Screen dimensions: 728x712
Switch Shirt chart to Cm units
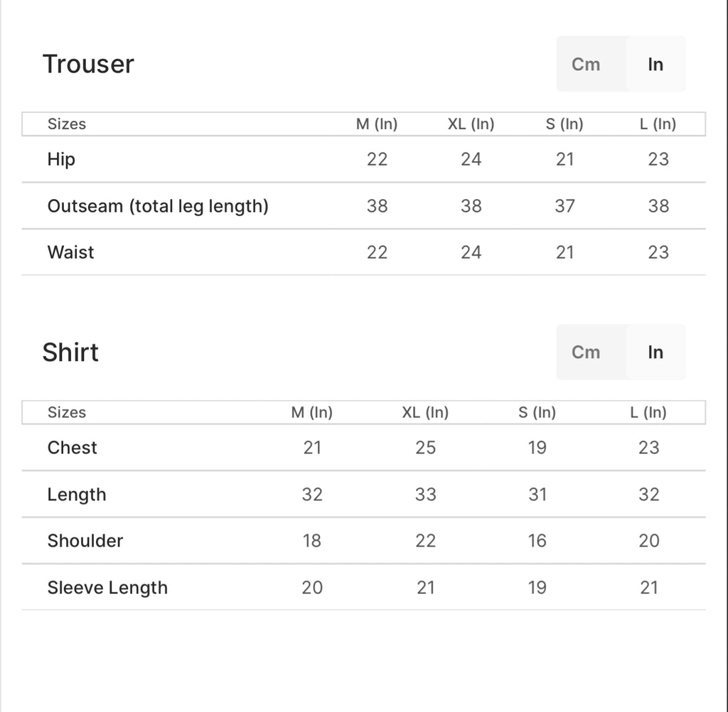[x=587, y=352]
